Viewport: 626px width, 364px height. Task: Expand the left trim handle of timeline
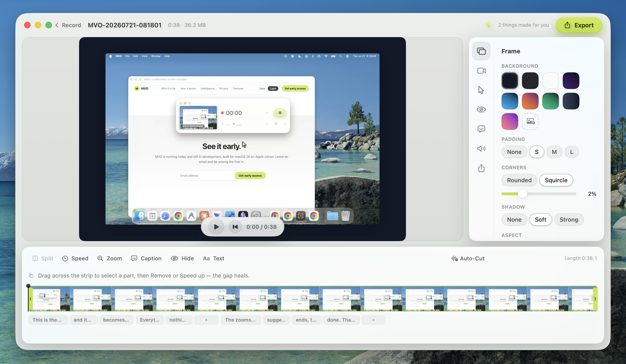click(31, 299)
